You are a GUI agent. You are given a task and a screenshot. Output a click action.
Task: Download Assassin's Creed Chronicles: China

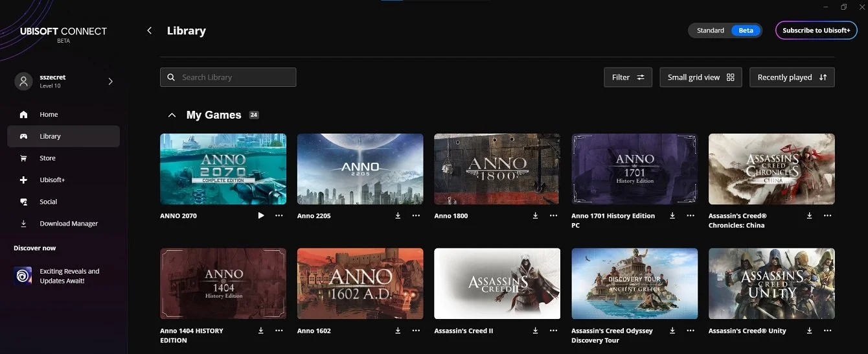point(810,215)
